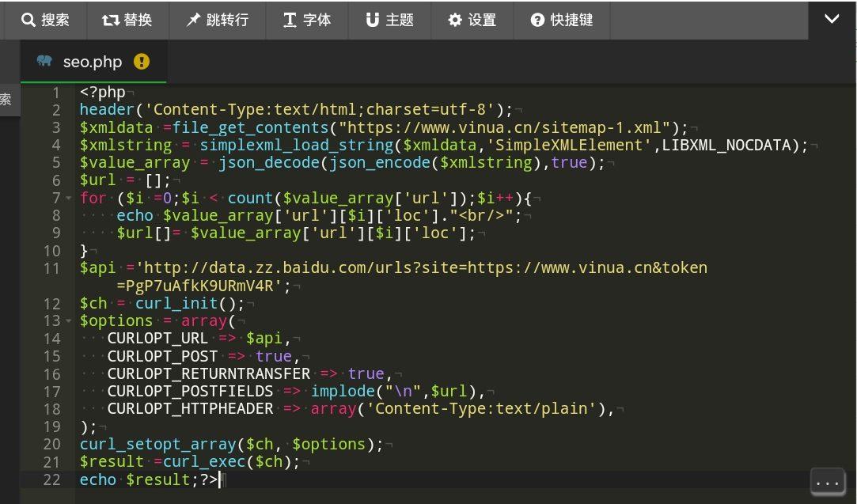857x504 pixels.
Task: Click 'curl_exec' on line 21
Action: [204, 461]
